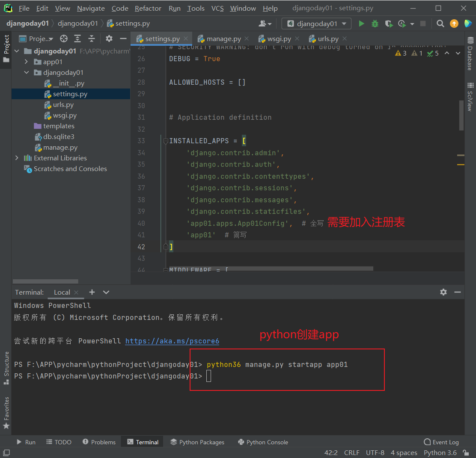Expand External Libraries node
The width and height of the screenshot is (476, 458).
(17, 158)
